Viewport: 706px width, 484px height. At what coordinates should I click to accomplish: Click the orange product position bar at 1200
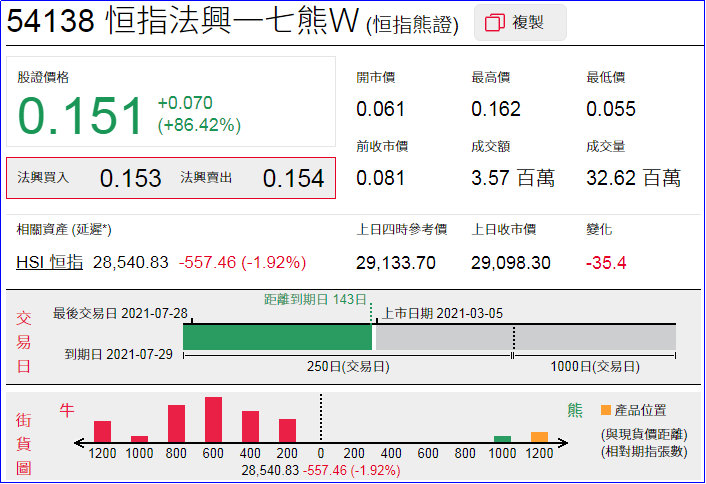539,437
